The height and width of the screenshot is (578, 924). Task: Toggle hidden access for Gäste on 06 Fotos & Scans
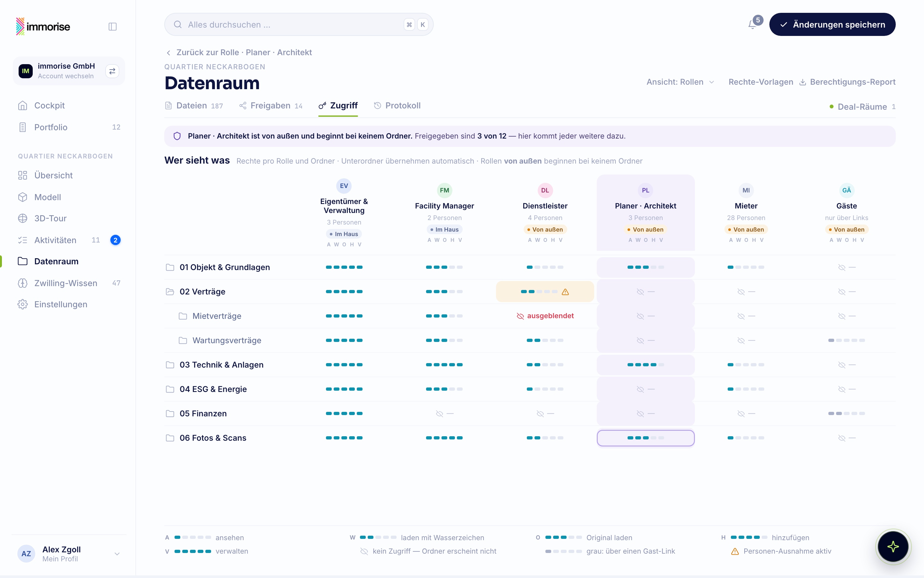click(x=847, y=438)
